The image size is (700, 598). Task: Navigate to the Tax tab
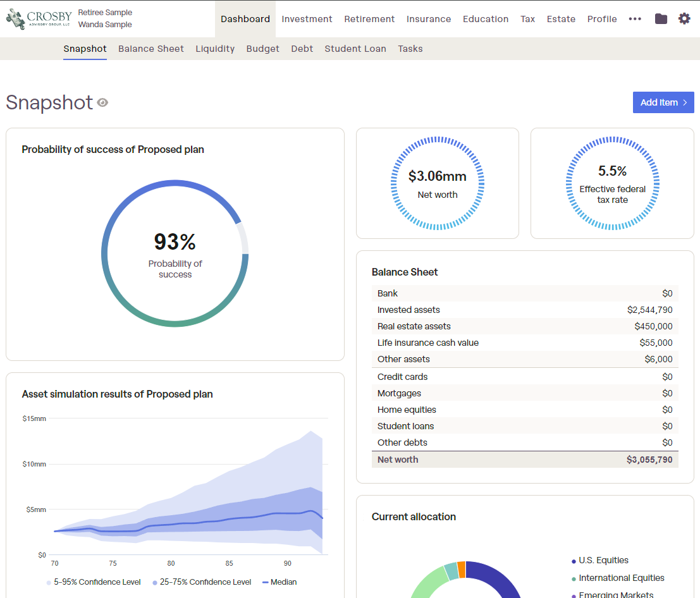(527, 19)
